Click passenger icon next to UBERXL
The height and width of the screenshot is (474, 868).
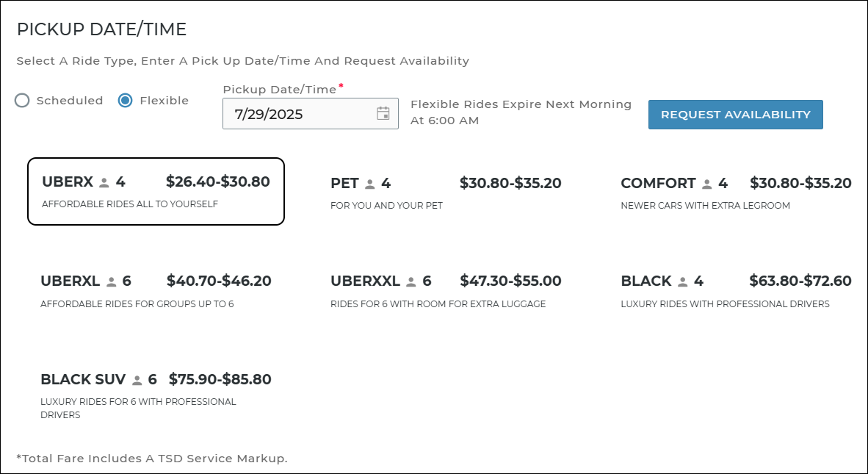click(x=112, y=281)
